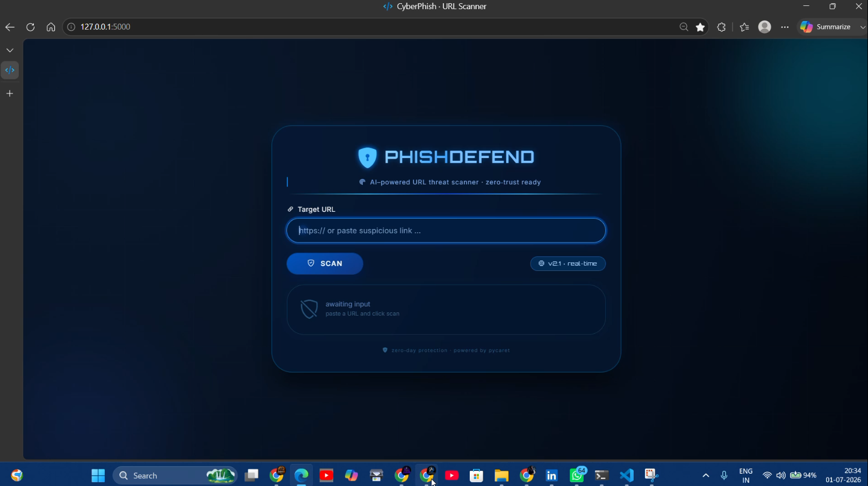Show hidden system tray icons
Viewport: 868px width, 486px height.
pyautogui.click(x=706, y=476)
